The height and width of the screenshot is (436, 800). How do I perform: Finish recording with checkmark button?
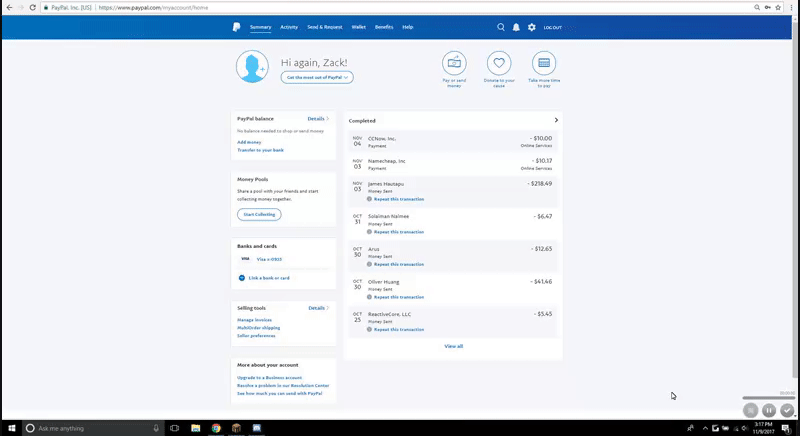pyautogui.click(x=787, y=410)
